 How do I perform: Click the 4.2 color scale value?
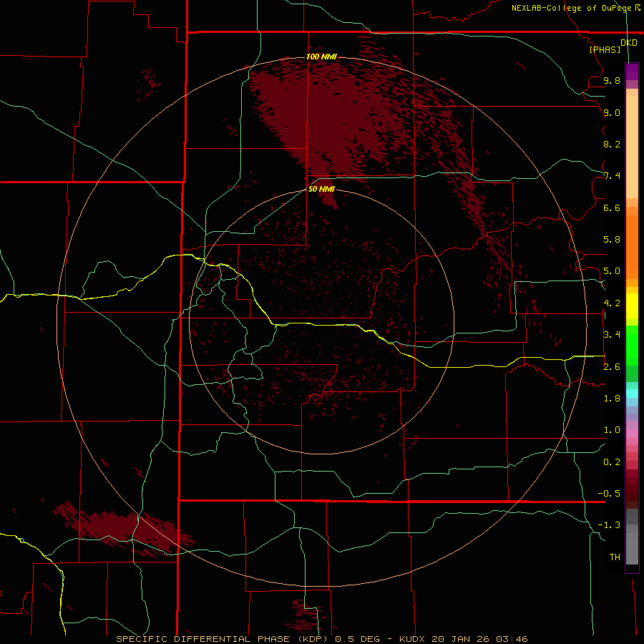(x=612, y=303)
